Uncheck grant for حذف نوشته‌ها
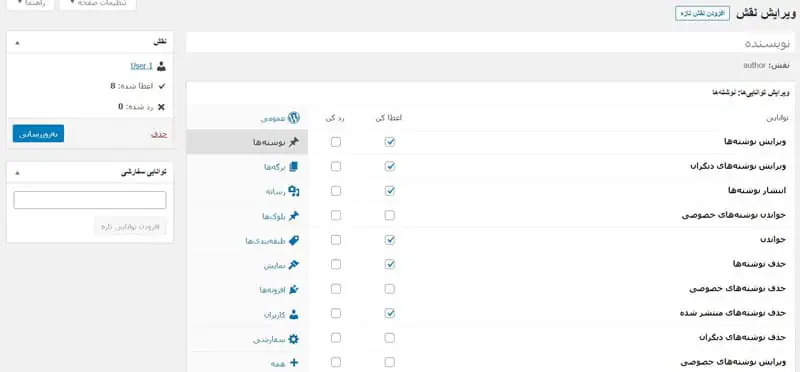The width and height of the screenshot is (800, 372). (390, 264)
